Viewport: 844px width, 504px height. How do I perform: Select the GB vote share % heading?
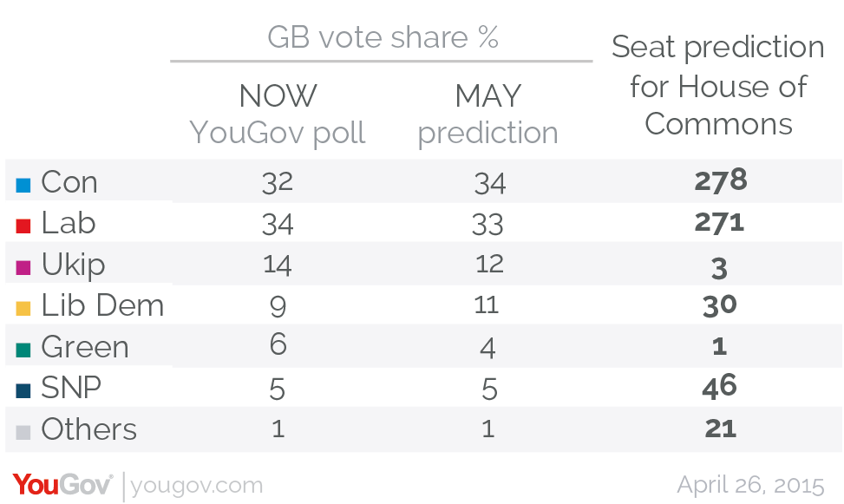coord(383,37)
